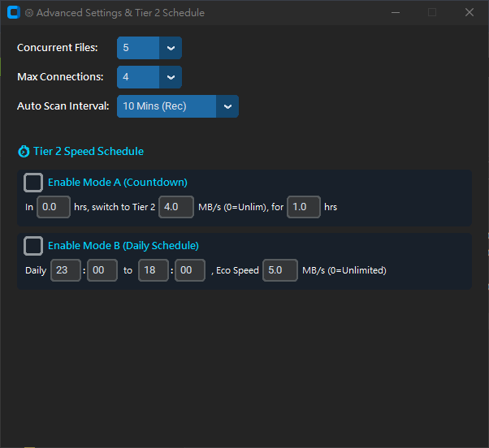This screenshot has width=489, height=448.
Task: Minimize the Advanced Settings window
Action: 396,12
